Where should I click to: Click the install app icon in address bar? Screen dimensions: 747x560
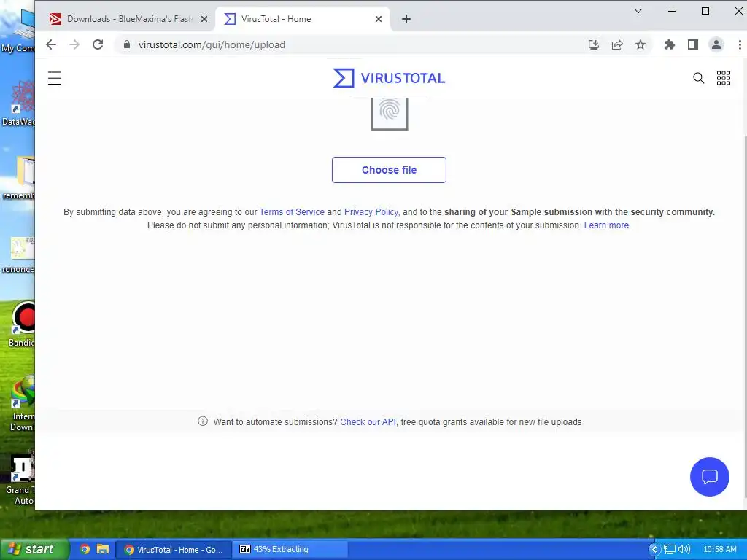point(594,44)
